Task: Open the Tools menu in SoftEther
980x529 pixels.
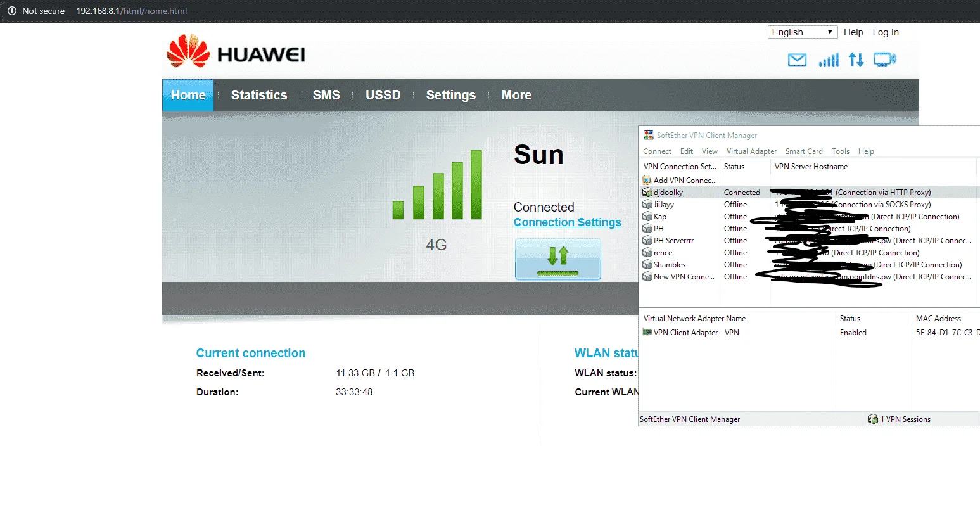Action: pos(841,151)
